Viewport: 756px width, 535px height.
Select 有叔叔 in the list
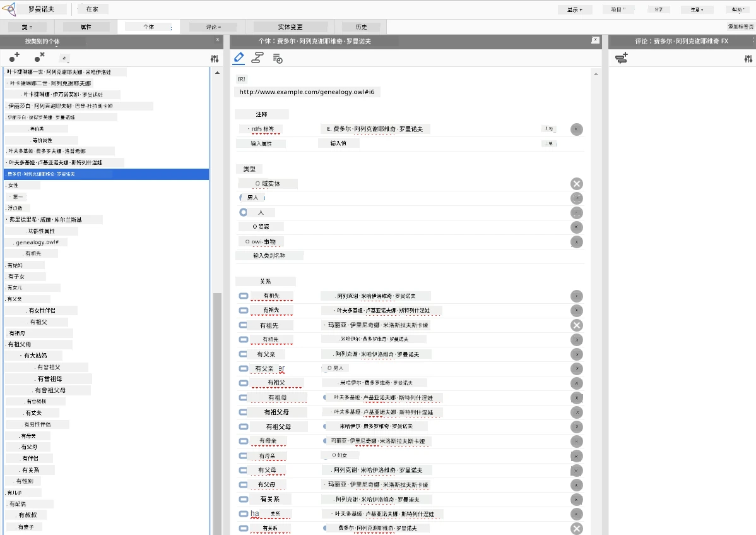pos(28,515)
